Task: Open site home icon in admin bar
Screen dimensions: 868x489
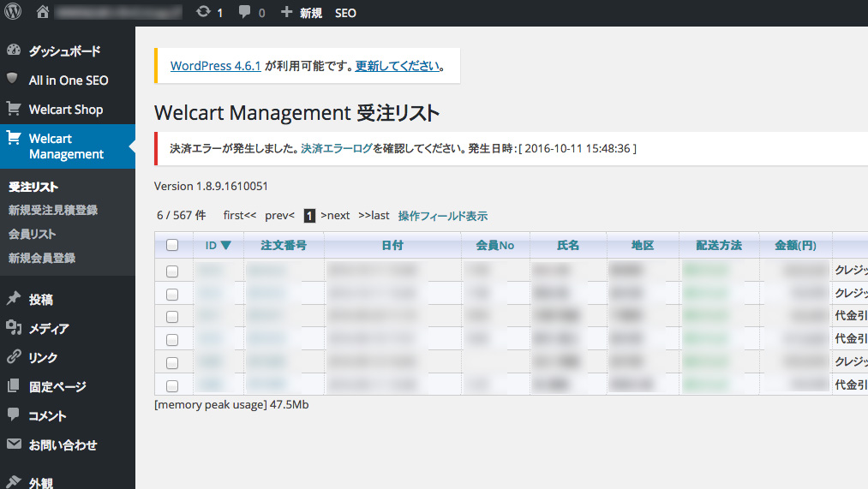Action: 43,12
